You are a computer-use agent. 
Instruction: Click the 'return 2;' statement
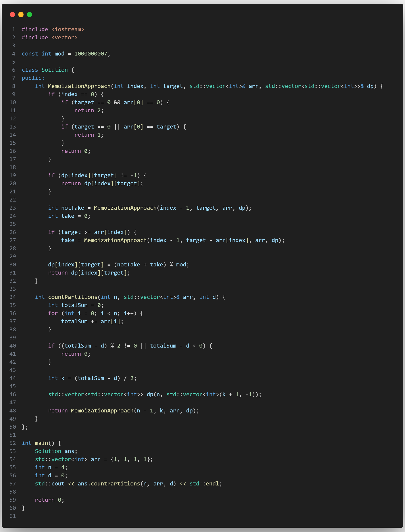pos(89,111)
